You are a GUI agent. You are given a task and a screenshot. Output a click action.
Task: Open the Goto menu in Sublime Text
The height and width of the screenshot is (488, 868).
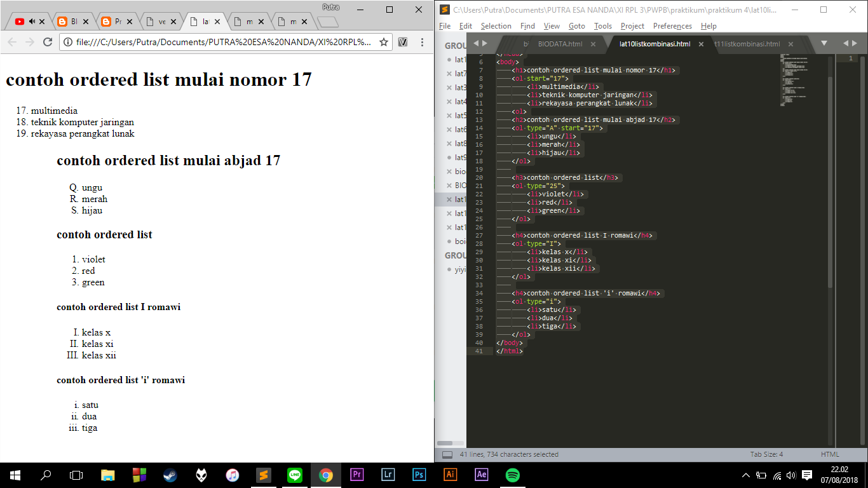click(577, 26)
